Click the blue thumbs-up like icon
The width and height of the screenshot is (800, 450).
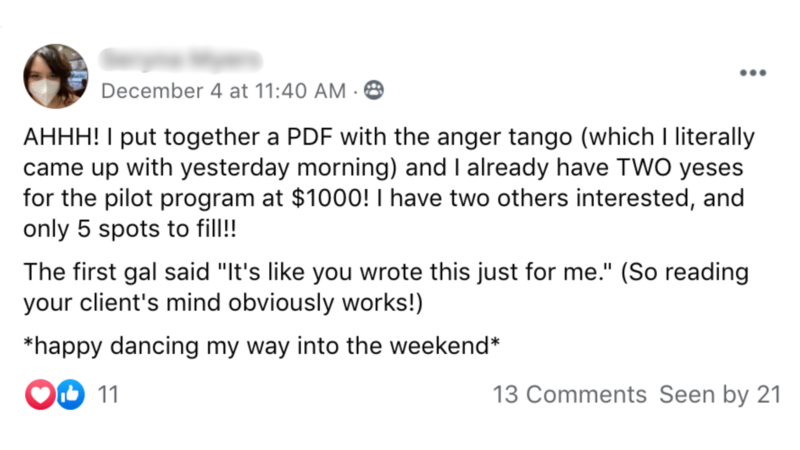coord(69,395)
